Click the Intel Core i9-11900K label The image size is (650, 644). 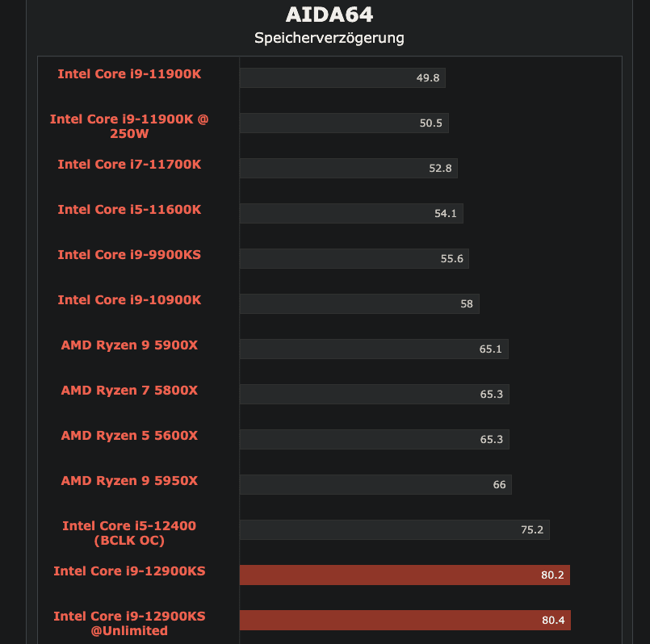[x=129, y=74]
